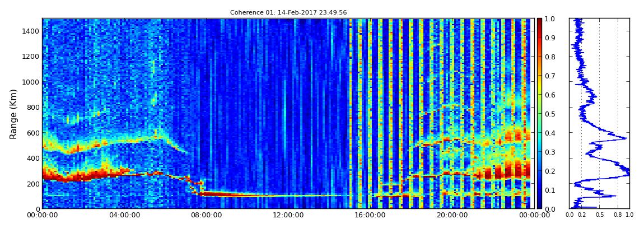Click the dark red top of the colorbar
Viewport: 644px width, 228px height.
tap(539, 21)
